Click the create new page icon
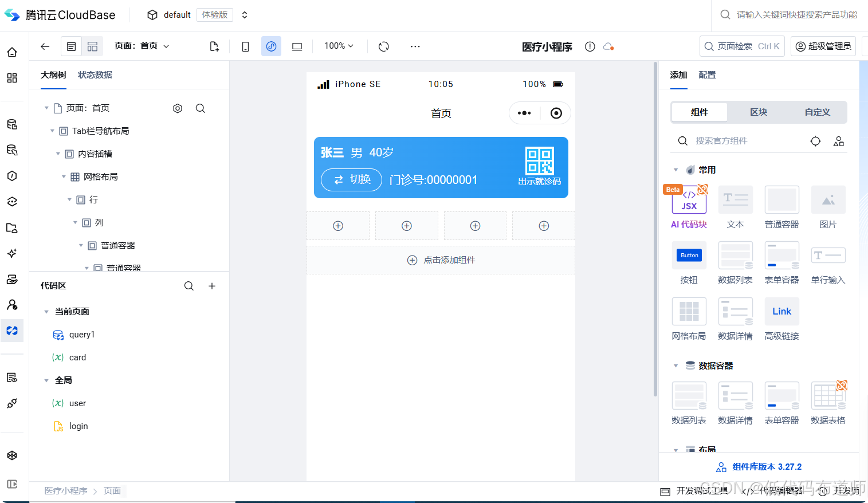 (x=214, y=46)
